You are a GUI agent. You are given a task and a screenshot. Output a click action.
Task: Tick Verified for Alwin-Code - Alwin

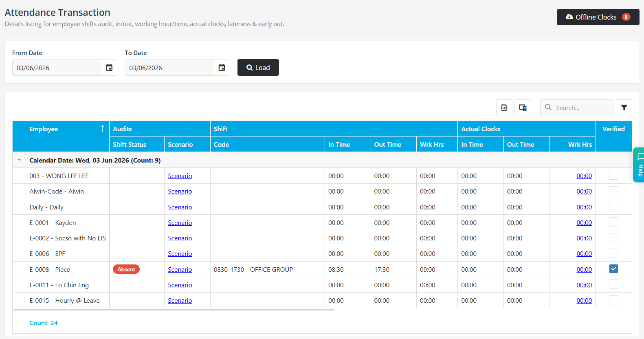[x=613, y=191]
